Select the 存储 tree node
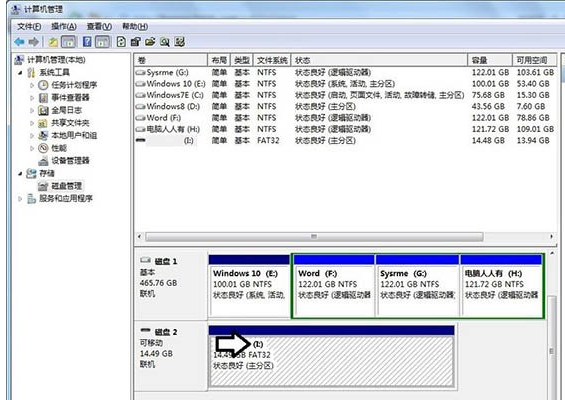This screenshot has width=565, height=400. [41, 173]
